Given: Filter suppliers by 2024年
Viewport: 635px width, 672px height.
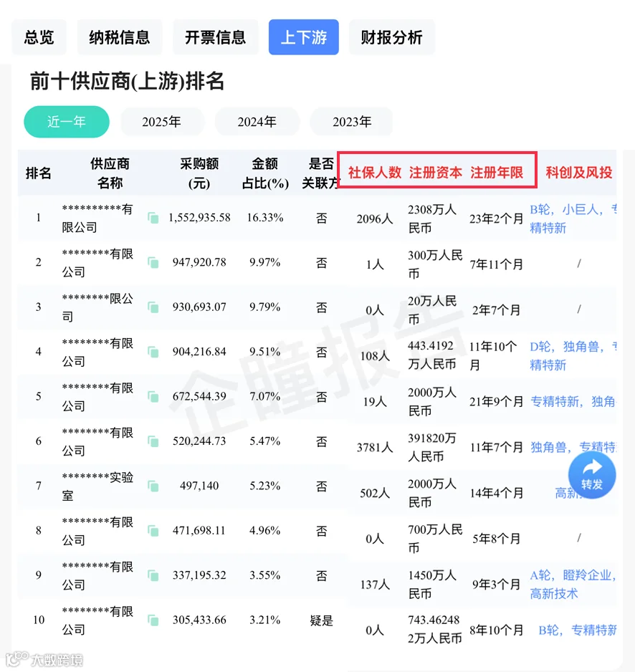Looking at the screenshot, I should coord(257,122).
